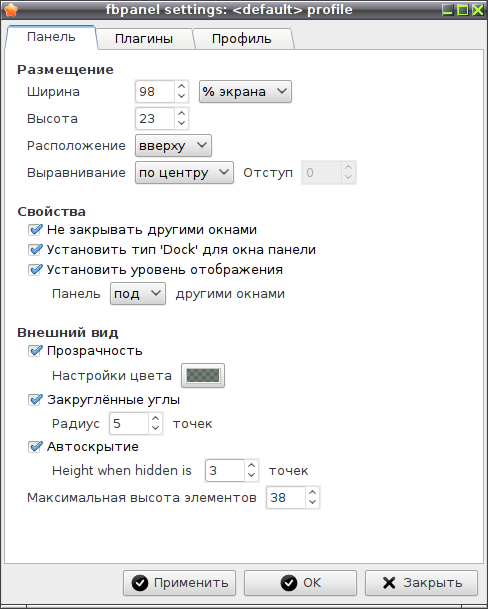The height and width of the screenshot is (609, 488).
Task: Increase 'Height when hidden' with the up arrow
Action: pyautogui.click(x=251, y=465)
